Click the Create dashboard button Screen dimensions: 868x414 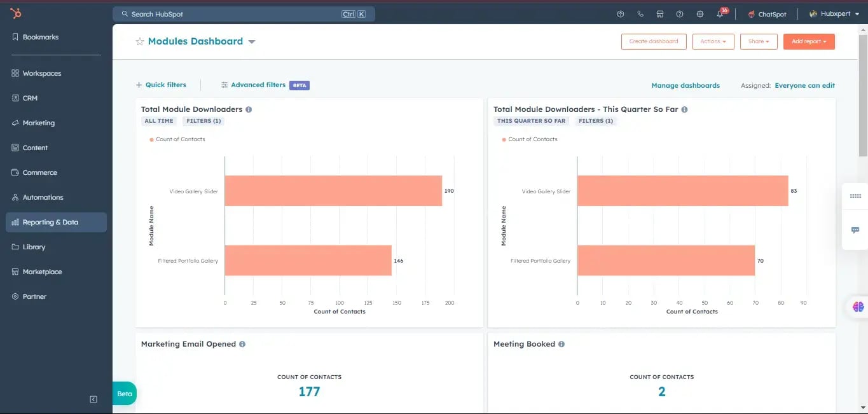coord(653,41)
